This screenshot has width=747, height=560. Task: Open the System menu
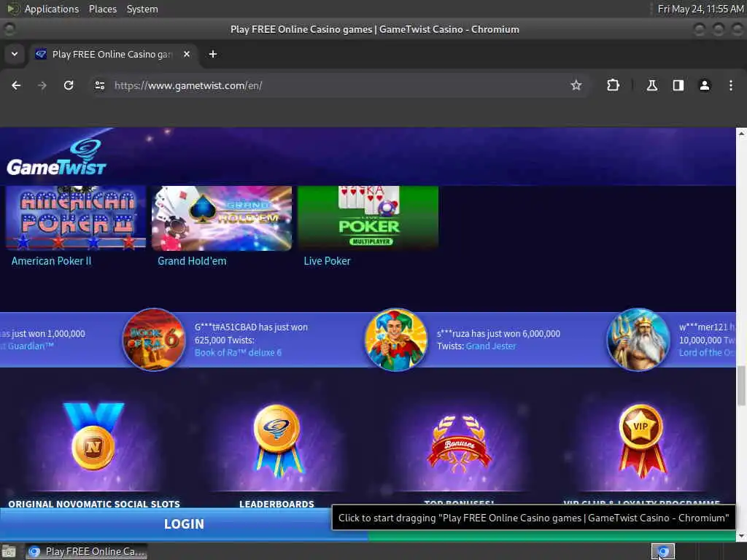click(x=142, y=9)
